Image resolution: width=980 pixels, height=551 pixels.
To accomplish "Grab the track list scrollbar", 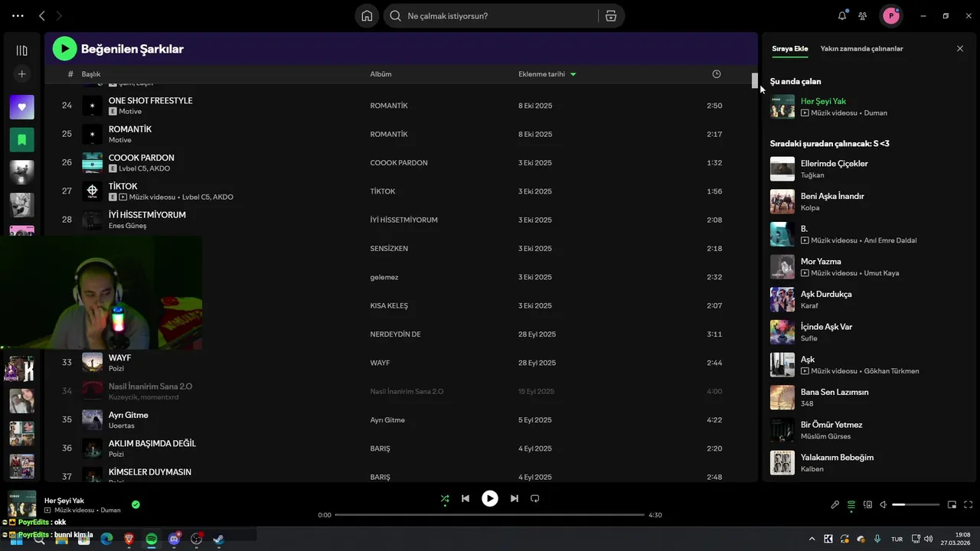I will (754, 80).
